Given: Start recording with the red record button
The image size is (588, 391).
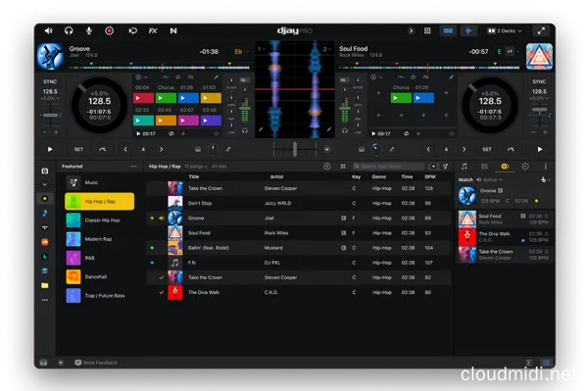Looking at the screenshot, I should 109,30.
